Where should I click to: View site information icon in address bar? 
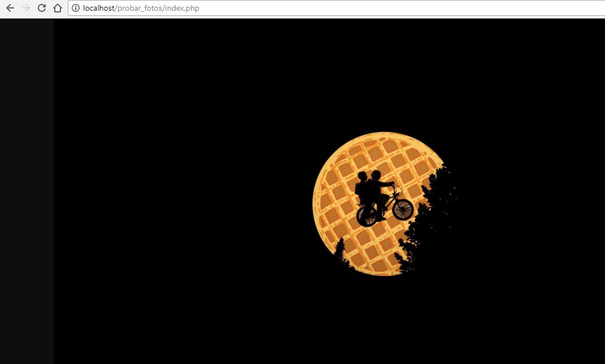click(76, 8)
